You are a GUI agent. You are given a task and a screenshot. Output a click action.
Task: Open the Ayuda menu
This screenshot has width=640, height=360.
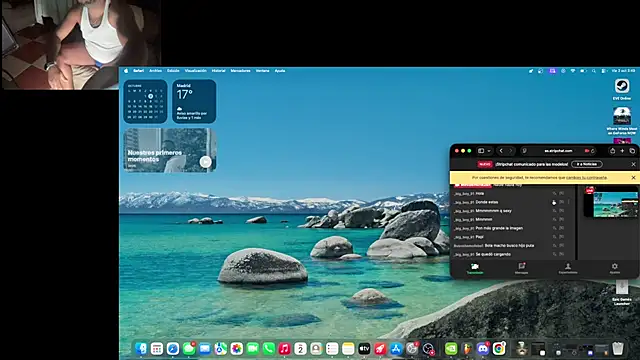click(280, 71)
